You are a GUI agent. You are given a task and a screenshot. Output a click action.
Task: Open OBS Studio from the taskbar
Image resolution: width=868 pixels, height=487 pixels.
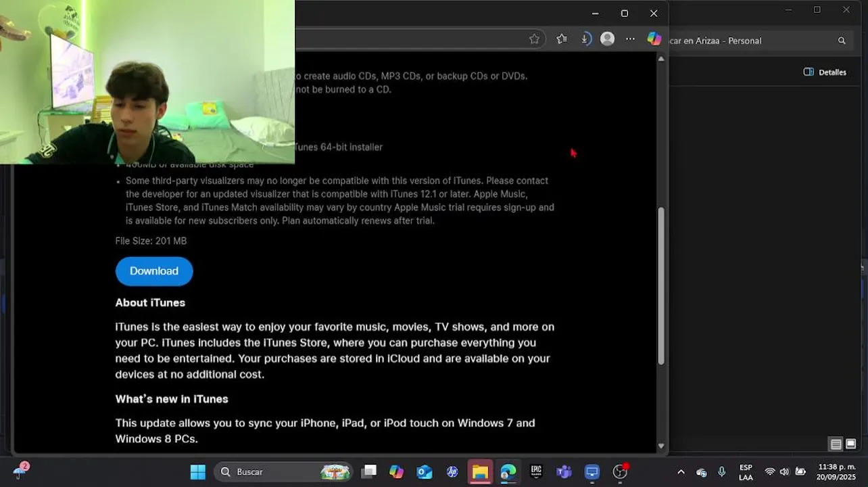tap(620, 471)
